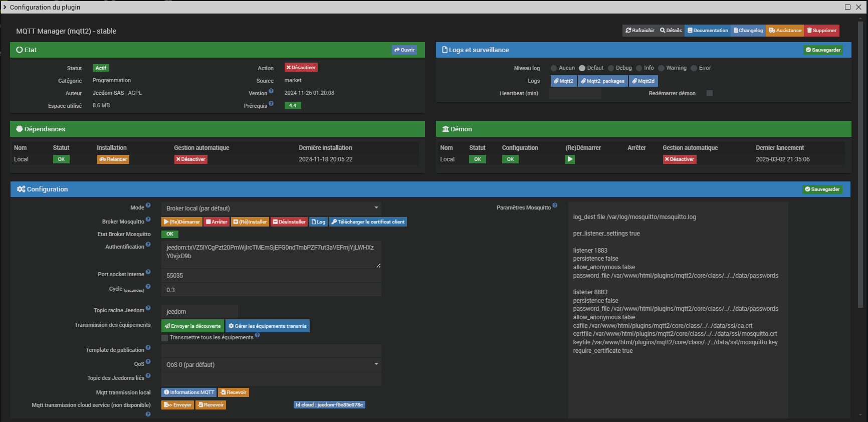Click the 4.4 Prérequis badge
The height and width of the screenshot is (422, 868).
(293, 106)
